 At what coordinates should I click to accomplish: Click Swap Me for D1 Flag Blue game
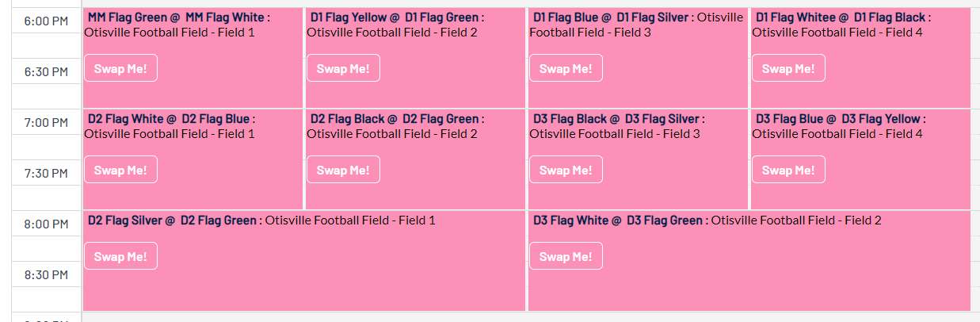click(566, 68)
